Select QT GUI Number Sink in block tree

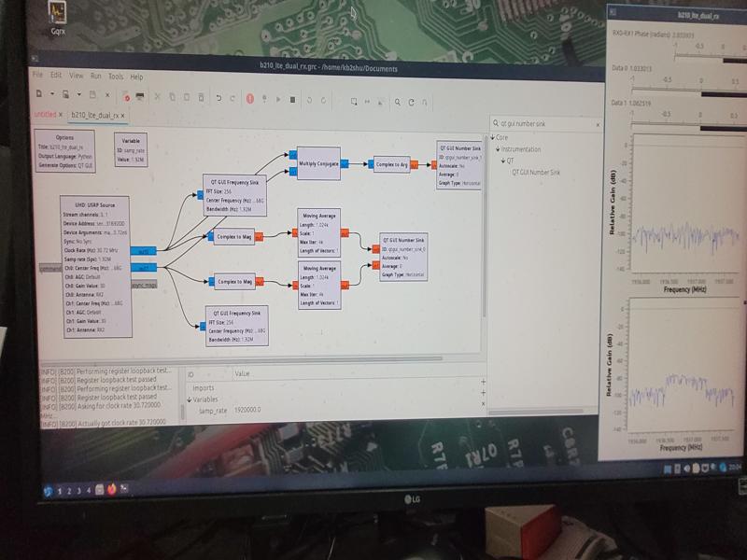[x=536, y=173]
